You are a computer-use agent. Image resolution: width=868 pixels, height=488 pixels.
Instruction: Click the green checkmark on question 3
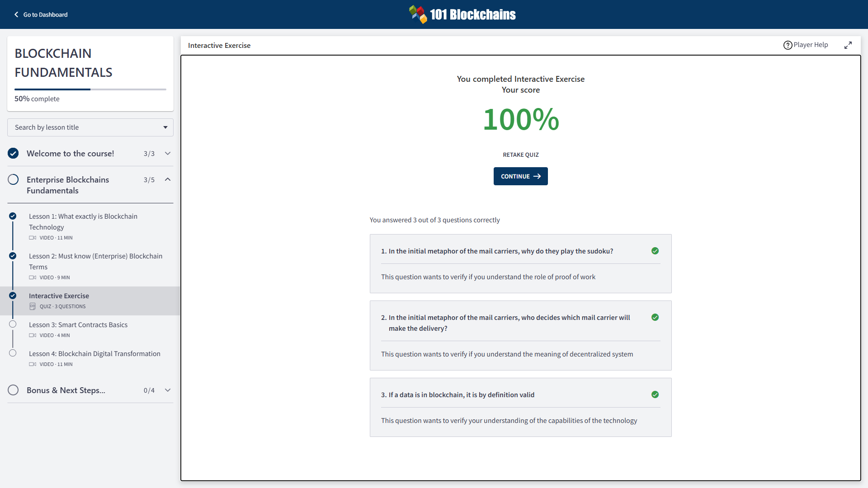655,394
